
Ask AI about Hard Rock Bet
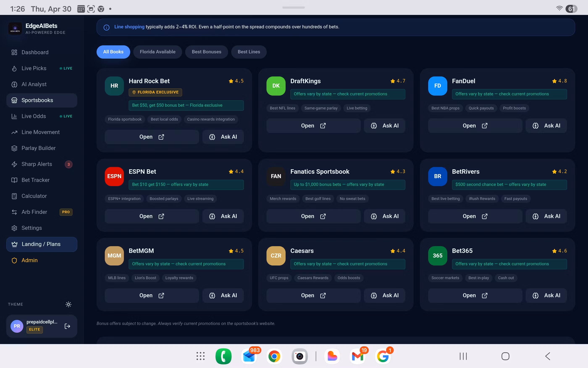tap(223, 137)
